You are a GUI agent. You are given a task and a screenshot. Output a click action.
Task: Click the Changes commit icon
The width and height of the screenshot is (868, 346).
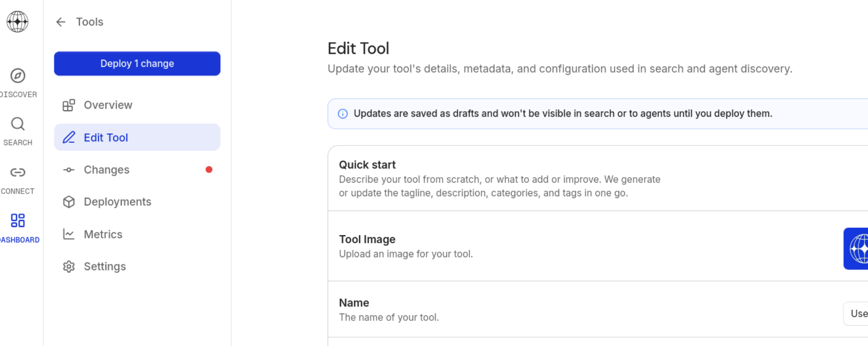coord(69,170)
